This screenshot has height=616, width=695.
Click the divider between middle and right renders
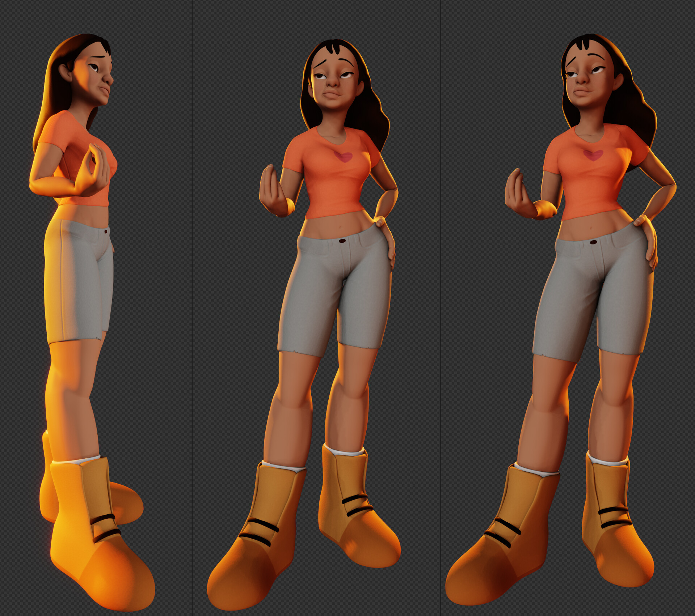tap(441, 307)
